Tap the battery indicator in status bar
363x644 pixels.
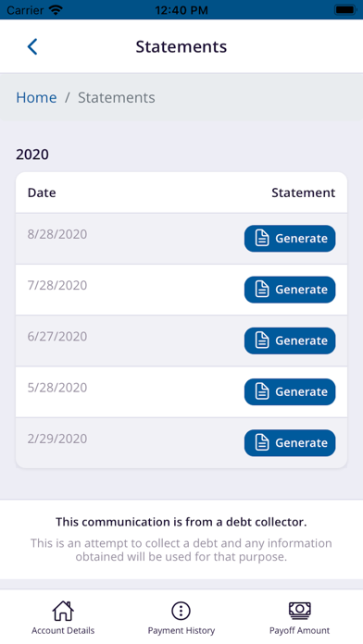pos(345,10)
